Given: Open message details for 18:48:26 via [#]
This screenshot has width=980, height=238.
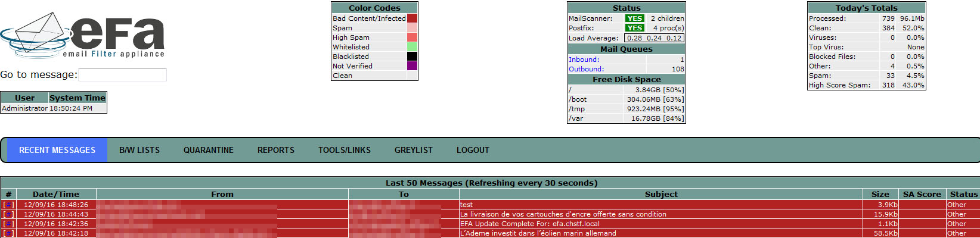Looking at the screenshot, I should coord(8,205).
